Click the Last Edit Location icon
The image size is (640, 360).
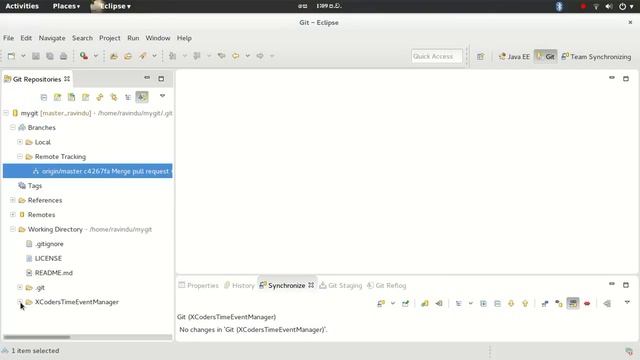coord(221,56)
